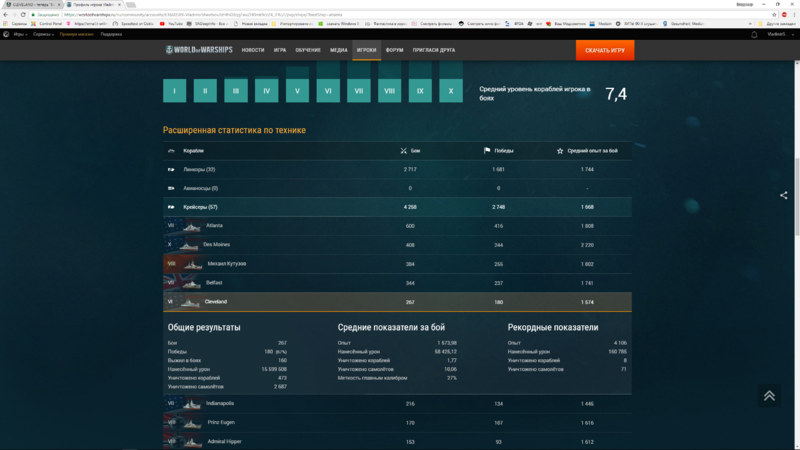The height and width of the screenshot is (450, 800).
Task: Toggle tier I filter button
Action: click(175, 91)
